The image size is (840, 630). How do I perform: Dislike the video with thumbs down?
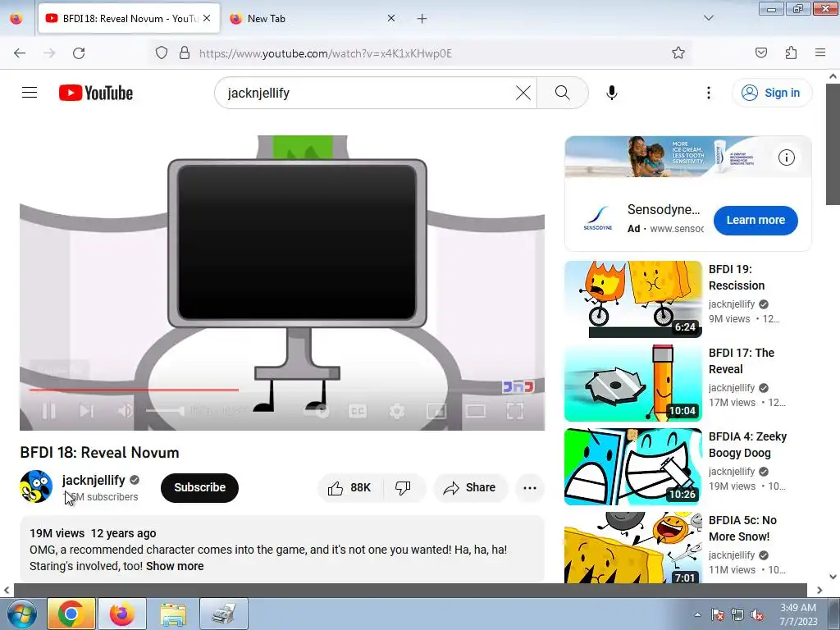[x=404, y=487]
